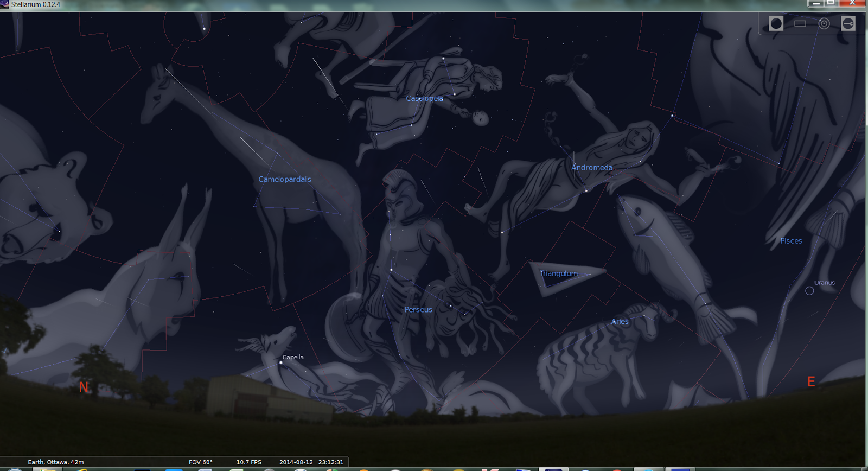Select the Uranus circle marker
The image size is (868, 471).
tap(809, 291)
